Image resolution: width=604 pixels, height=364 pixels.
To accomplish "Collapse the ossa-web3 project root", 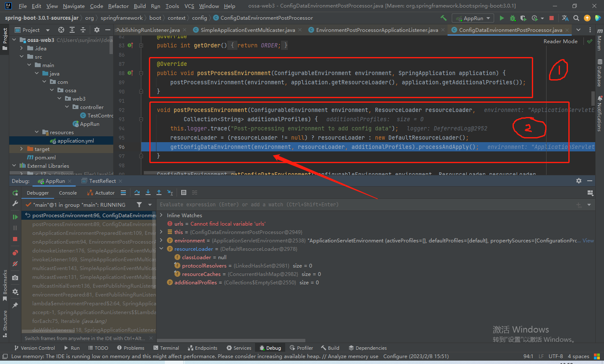I will tap(14, 40).
